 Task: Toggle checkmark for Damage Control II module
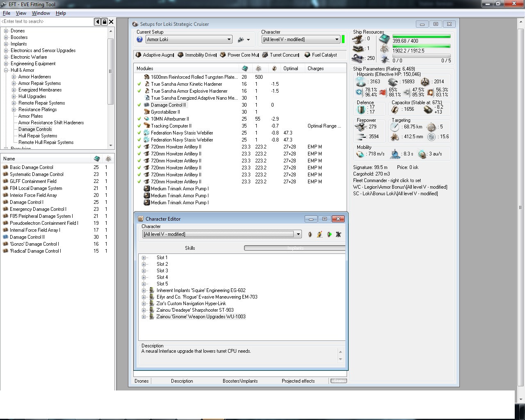click(139, 105)
